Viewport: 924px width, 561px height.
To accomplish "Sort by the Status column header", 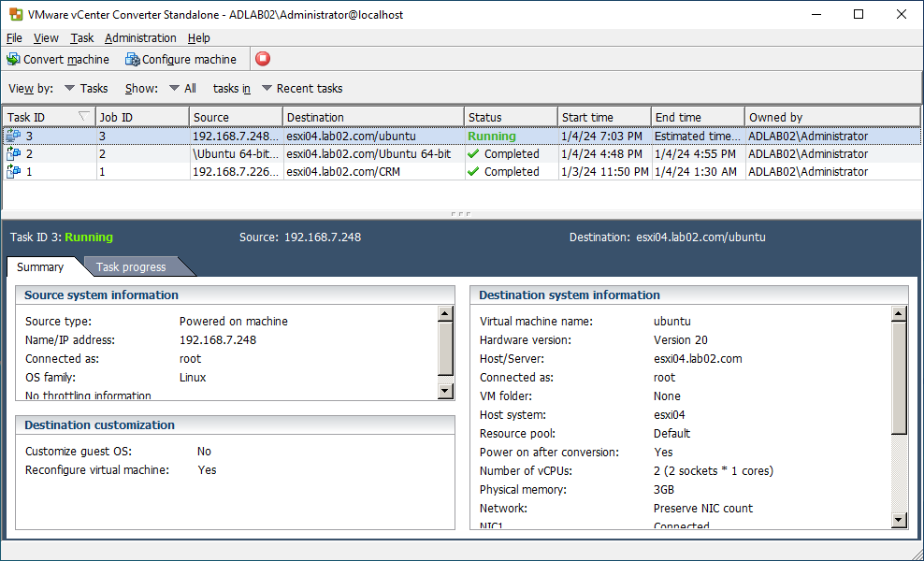I will (x=511, y=117).
